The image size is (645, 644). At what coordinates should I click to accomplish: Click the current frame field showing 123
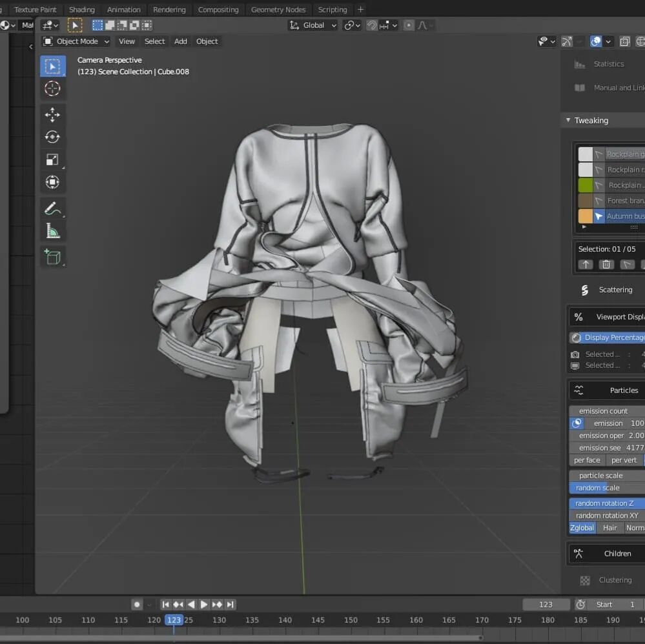[546, 605]
